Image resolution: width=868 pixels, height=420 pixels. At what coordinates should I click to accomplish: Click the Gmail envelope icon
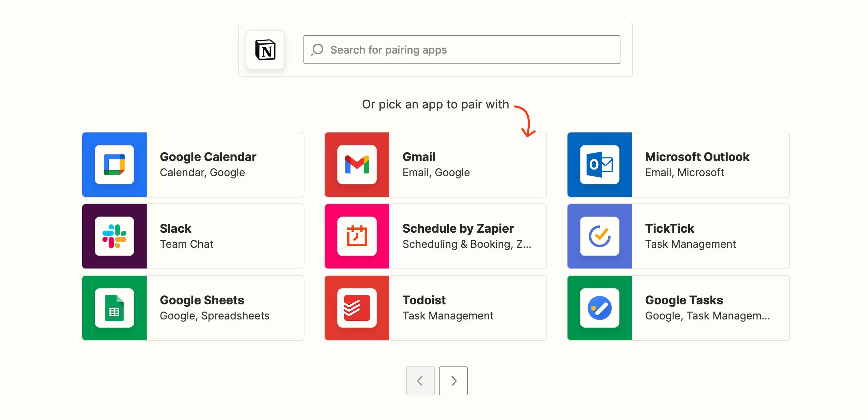(357, 164)
